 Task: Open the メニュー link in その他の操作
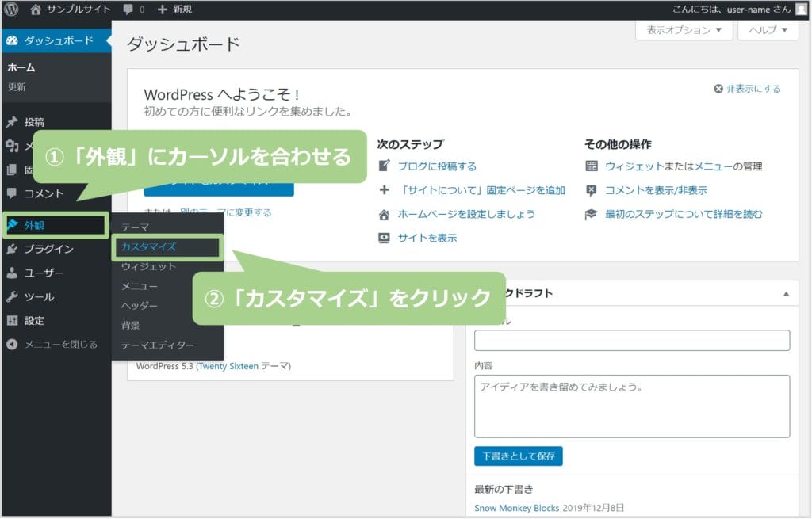[x=713, y=166]
